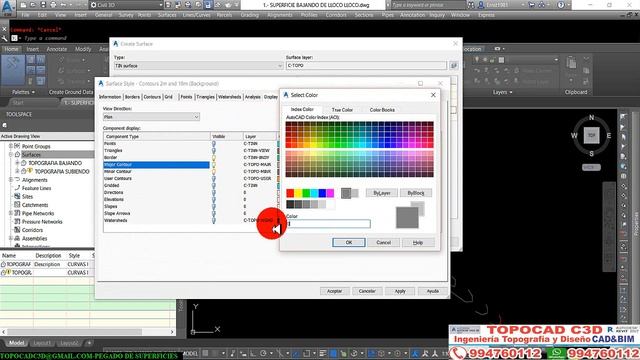The height and width of the screenshot is (360, 640).
Task: Switch to the True Color tab
Action: pyautogui.click(x=342, y=110)
